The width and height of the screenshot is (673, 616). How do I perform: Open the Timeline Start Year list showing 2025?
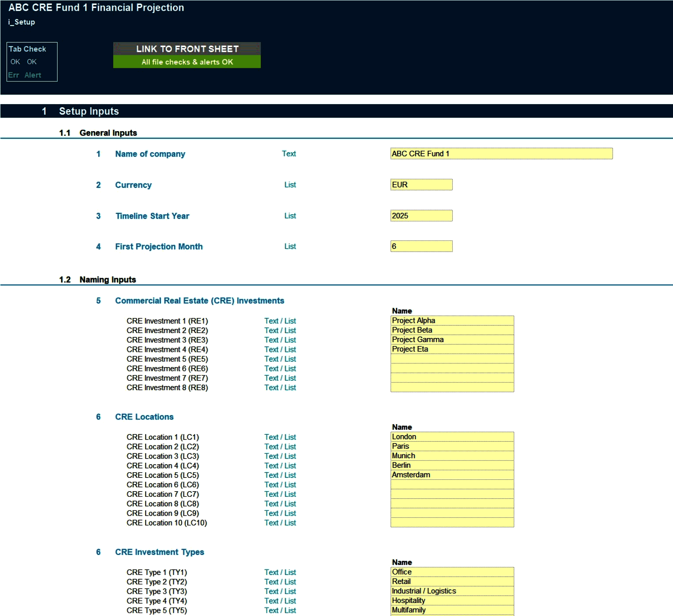click(x=421, y=216)
